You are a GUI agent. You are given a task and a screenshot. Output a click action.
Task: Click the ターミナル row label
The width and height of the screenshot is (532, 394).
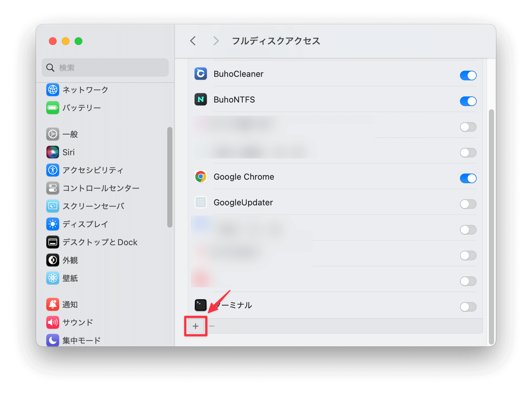[233, 305]
